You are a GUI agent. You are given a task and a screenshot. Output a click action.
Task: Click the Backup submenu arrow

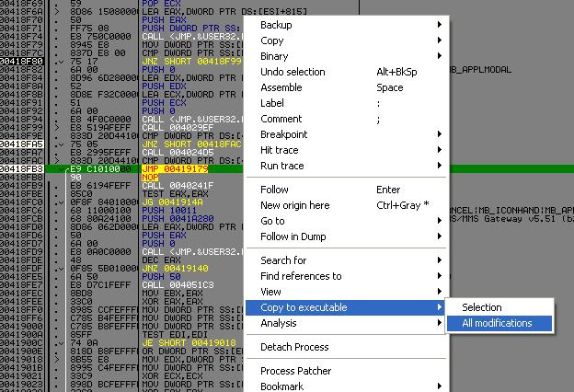tap(440, 25)
